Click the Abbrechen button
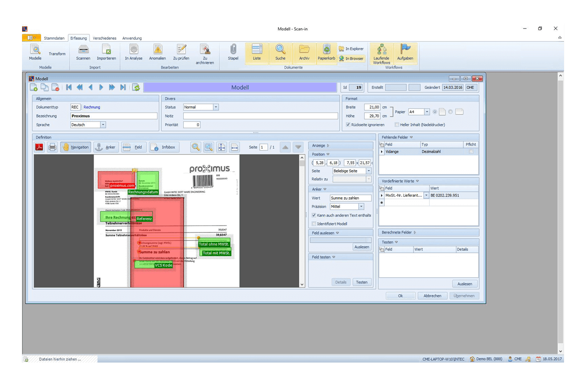The height and width of the screenshot is (386, 588). 432,296
